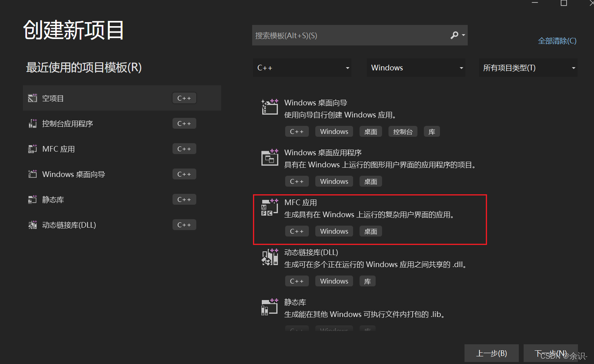The width and height of the screenshot is (594, 364).
Task: Select 空项目 in recent templates
Action: 122,98
